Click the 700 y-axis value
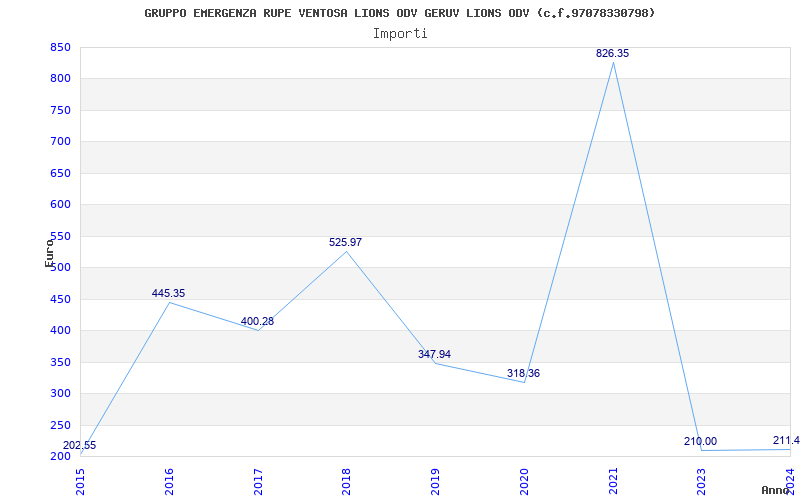Viewport: 800px width, 500px height. 60,142
